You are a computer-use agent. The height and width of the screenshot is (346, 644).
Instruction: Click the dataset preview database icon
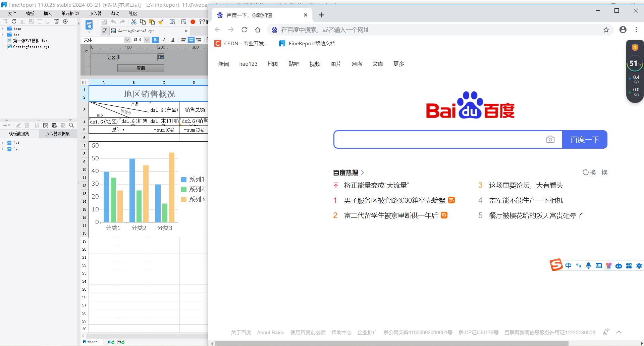coord(54,125)
